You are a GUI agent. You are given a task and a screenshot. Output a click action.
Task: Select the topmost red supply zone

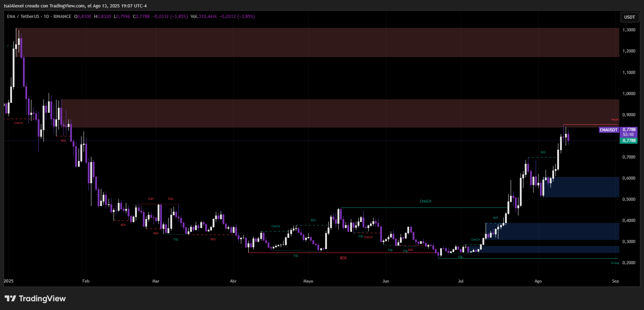pyautogui.click(x=320, y=42)
